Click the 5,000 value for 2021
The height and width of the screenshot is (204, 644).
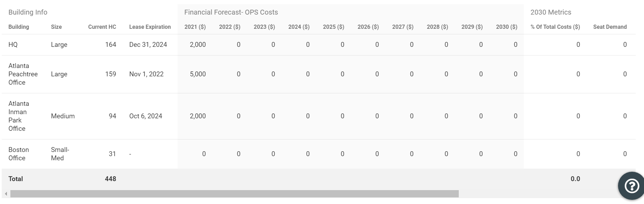pyautogui.click(x=198, y=74)
